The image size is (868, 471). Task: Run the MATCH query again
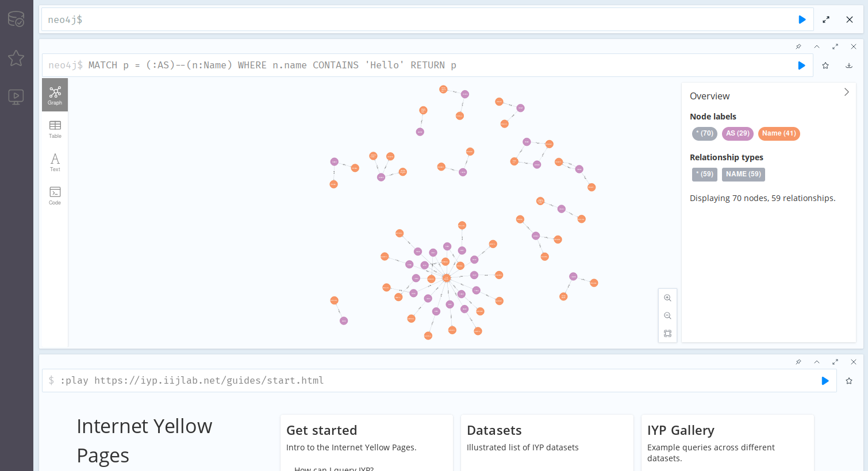point(801,65)
